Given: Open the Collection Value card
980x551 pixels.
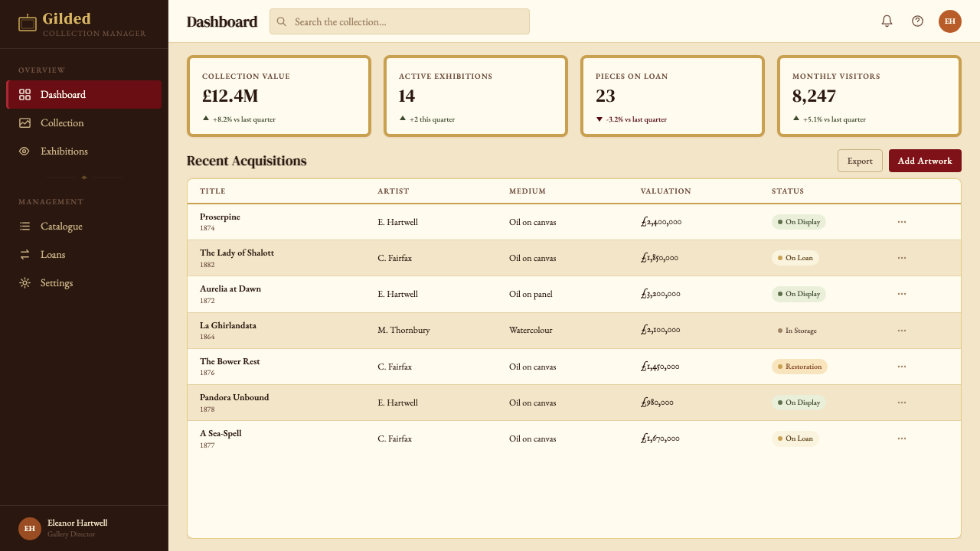Looking at the screenshot, I should coord(279,96).
